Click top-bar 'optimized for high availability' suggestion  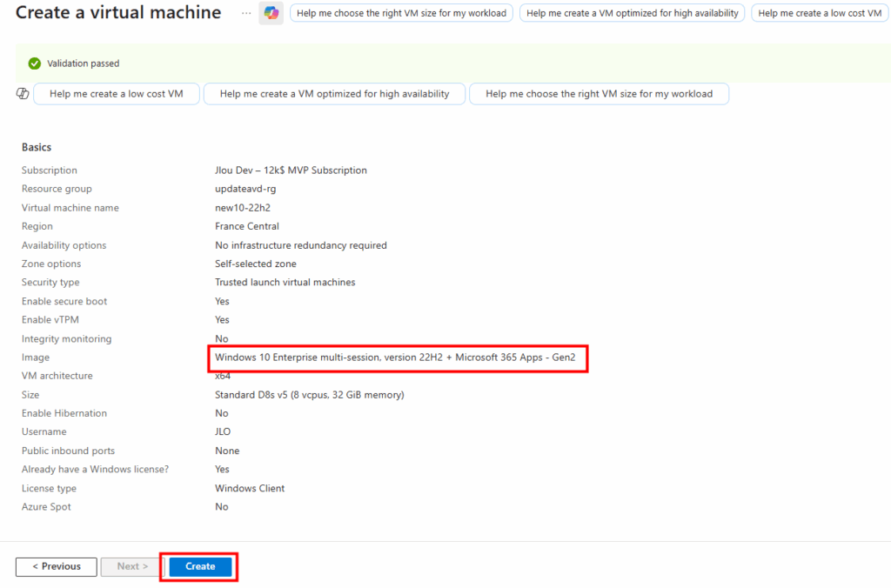[633, 13]
